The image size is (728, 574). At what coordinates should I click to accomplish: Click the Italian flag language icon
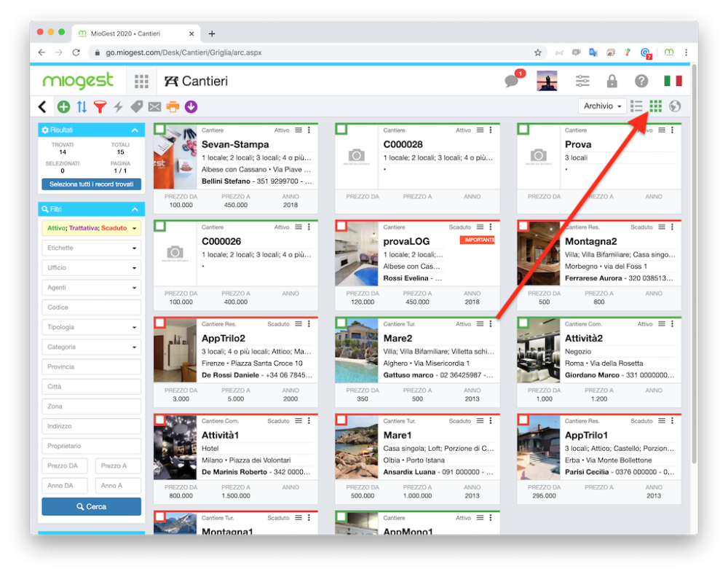673,81
